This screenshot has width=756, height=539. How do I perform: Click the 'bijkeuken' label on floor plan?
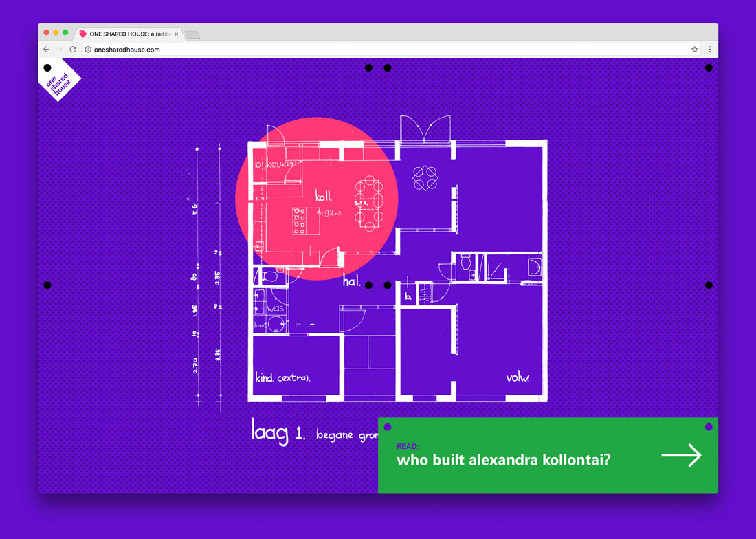point(276,164)
